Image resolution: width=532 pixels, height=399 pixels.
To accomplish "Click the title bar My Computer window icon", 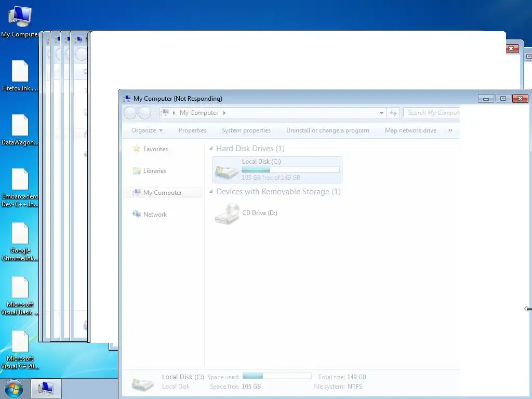I will [127, 98].
